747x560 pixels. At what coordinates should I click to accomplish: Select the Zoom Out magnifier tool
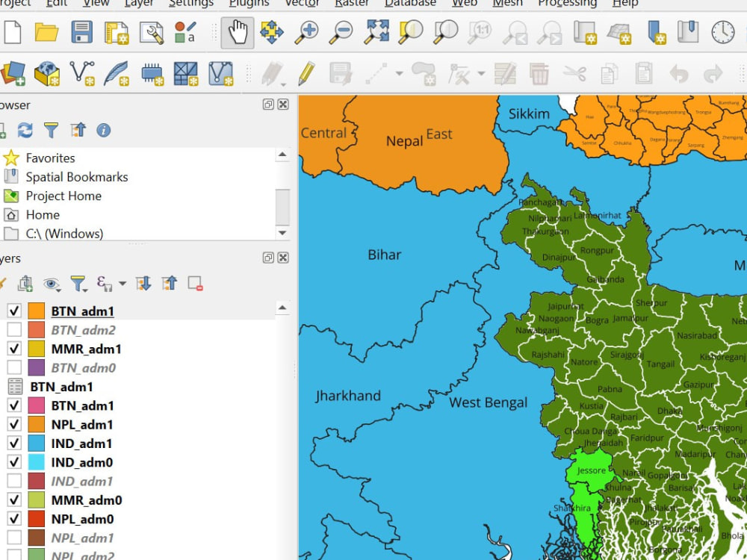(341, 32)
